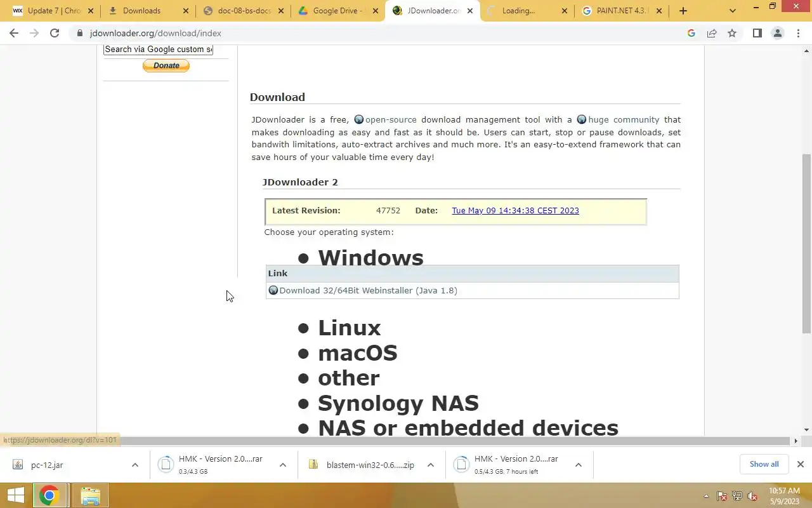Open the open-source link

tap(391, 119)
